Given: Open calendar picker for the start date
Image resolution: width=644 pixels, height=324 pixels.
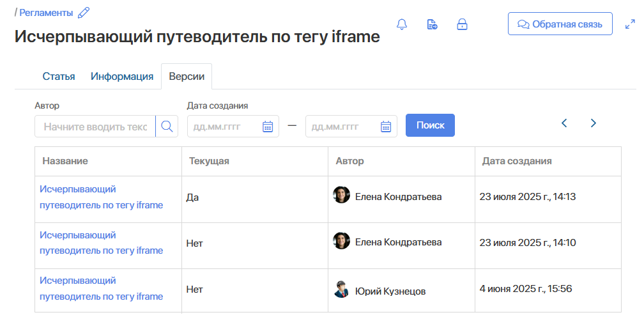Looking at the screenshot, I should 267,127.
